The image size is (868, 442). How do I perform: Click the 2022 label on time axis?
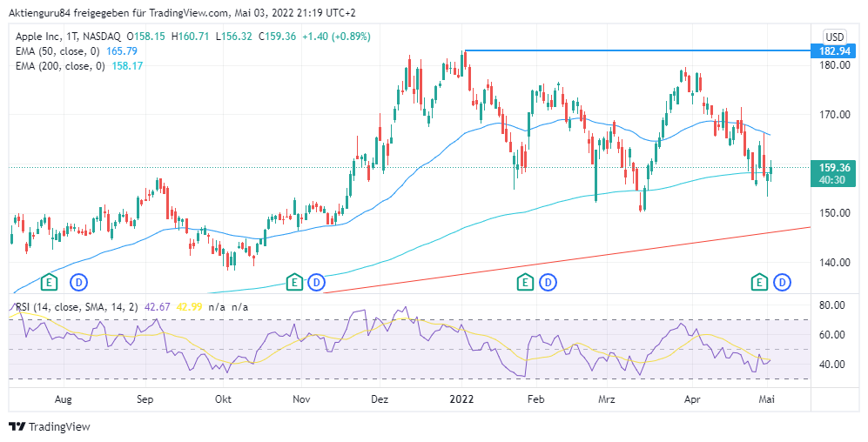point(461,399)
